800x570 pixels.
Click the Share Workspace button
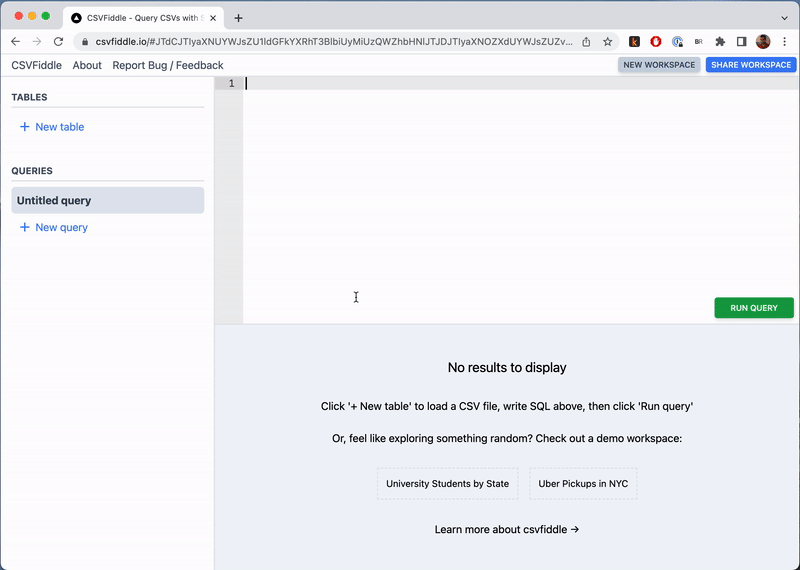point(750,65)
